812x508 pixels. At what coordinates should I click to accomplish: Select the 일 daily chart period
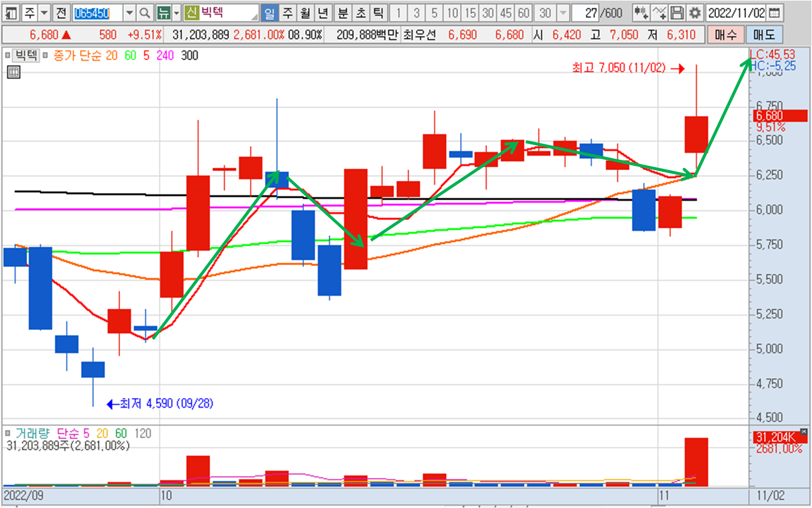coord(270,13)
